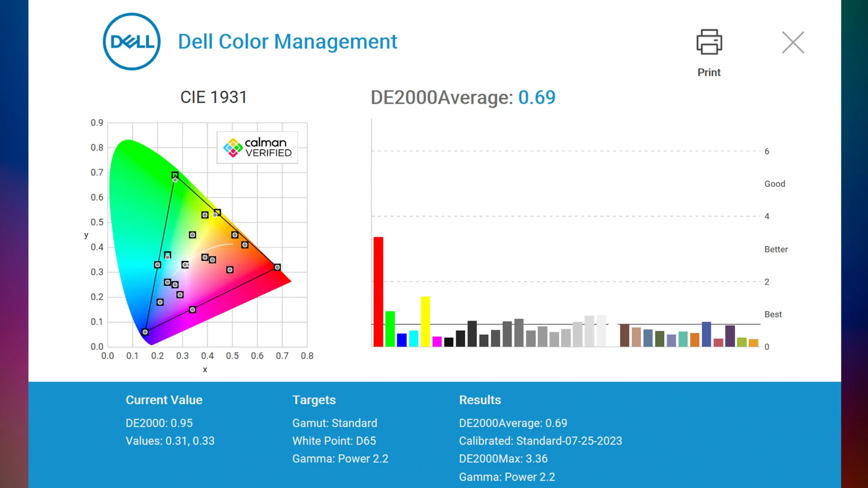Click 'Calibrated: Standard-07-25-2023' result

click(540, 441)
